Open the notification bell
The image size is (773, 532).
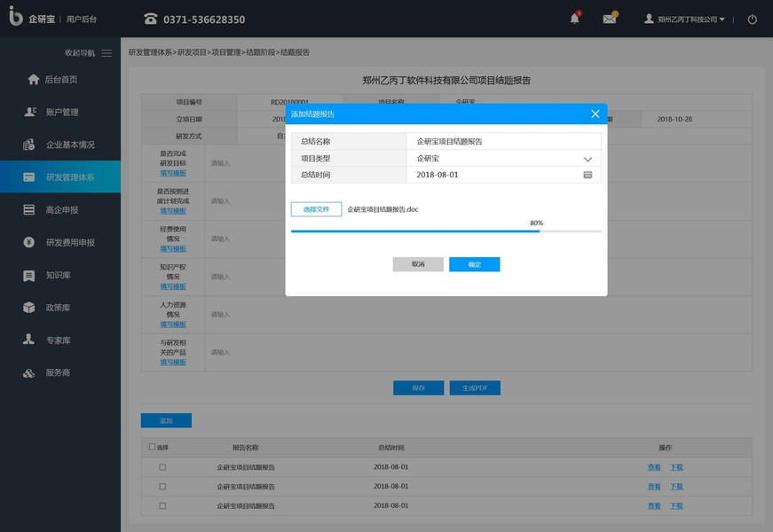point(575,19)
